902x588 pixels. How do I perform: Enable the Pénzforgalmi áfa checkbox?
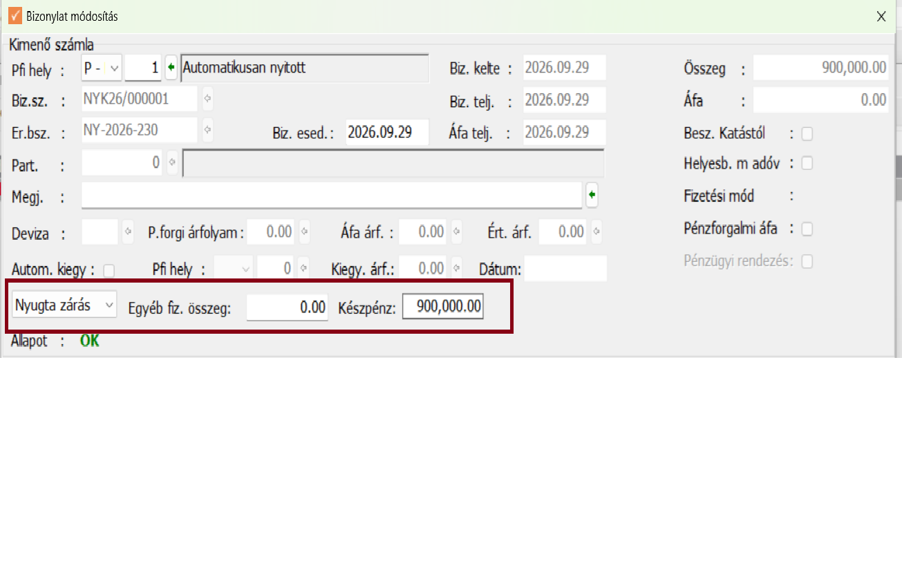point(807,229)
